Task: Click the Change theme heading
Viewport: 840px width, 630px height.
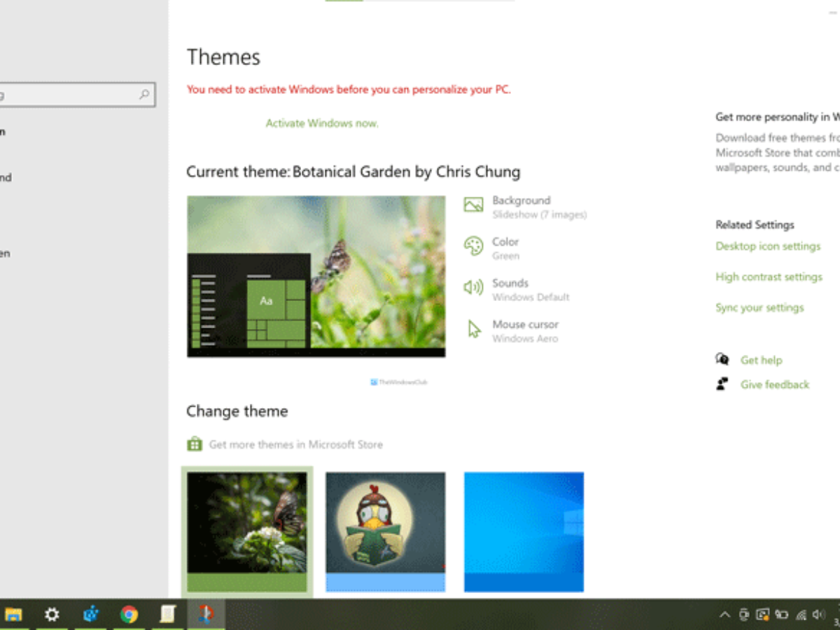Action: (x=237, y=412)
